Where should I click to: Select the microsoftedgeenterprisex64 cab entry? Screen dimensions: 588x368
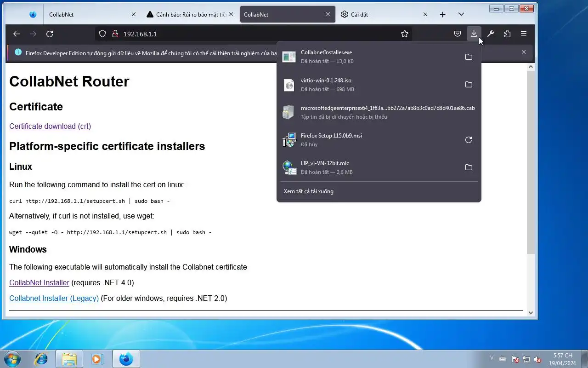(x=379, y=112)
